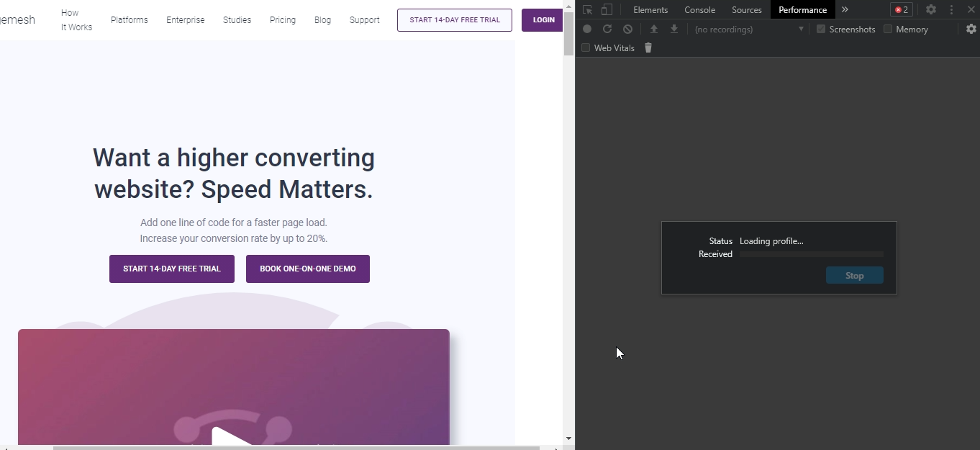
Task: Switch to the Console tab
Action: [x=699, y=10]
